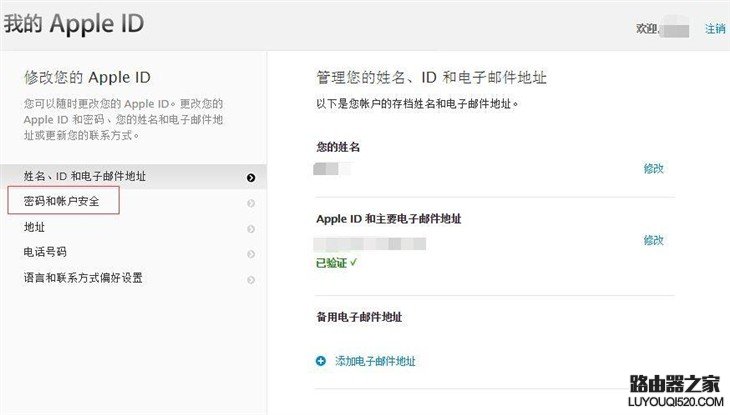Image resolution: width=730 pixels, height=415 pixels.
Task: Click arrow icon beside 姓名、ID 和电子邮件地址
Action: coord(250,178)
